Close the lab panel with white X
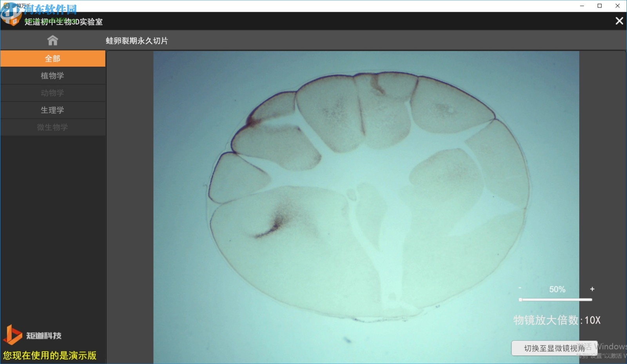 coord(619,21)
